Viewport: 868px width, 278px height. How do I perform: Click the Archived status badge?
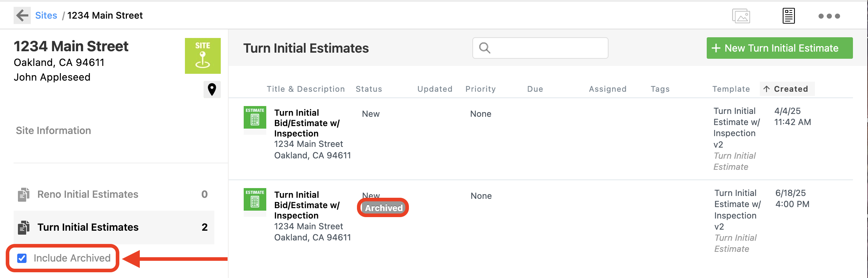(x=383, y=208)
